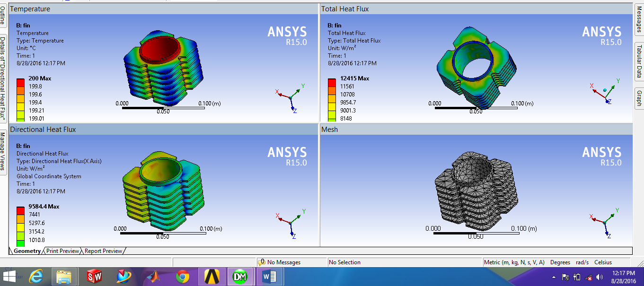This screenshot has height=286, width=644.
Task: Click the Metric units status entry
Action: 514,262
